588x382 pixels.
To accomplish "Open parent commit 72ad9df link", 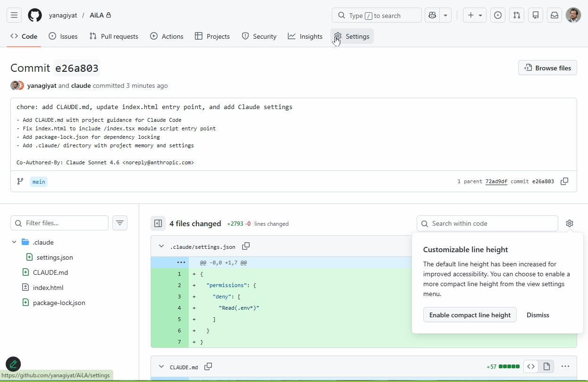I will [496, 181].
